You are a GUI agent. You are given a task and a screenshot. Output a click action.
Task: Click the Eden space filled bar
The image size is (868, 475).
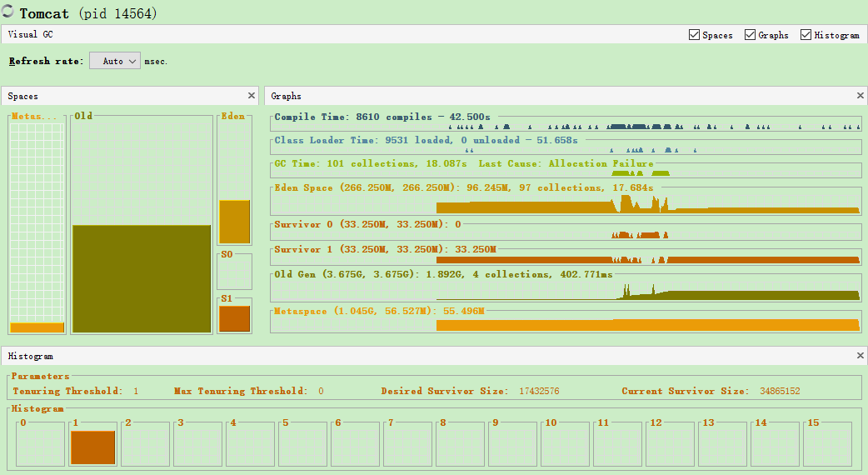(x=235, y=222)
